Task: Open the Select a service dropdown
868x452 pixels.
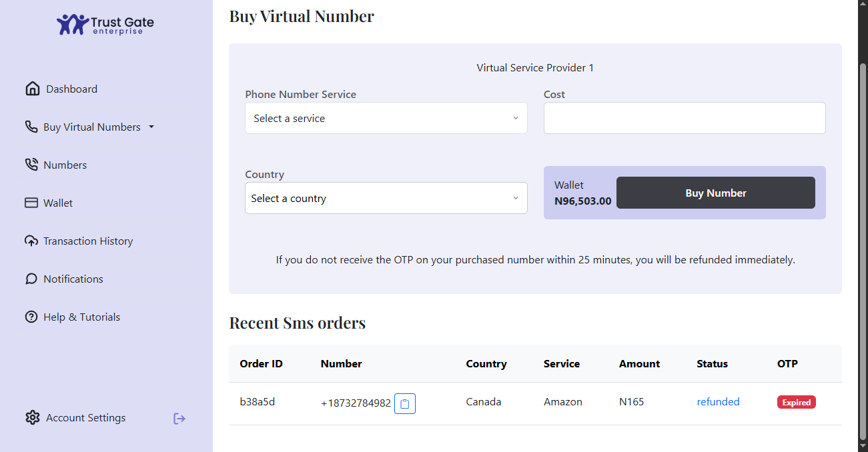Action: [386, 118]
